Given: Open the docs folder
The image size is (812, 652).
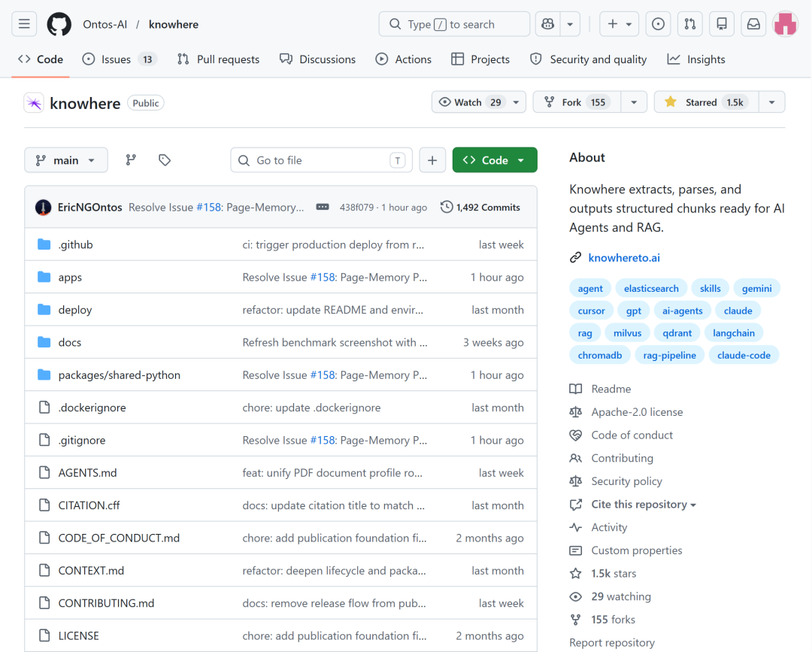Looking at the screenshot, I should coord(70,342).
